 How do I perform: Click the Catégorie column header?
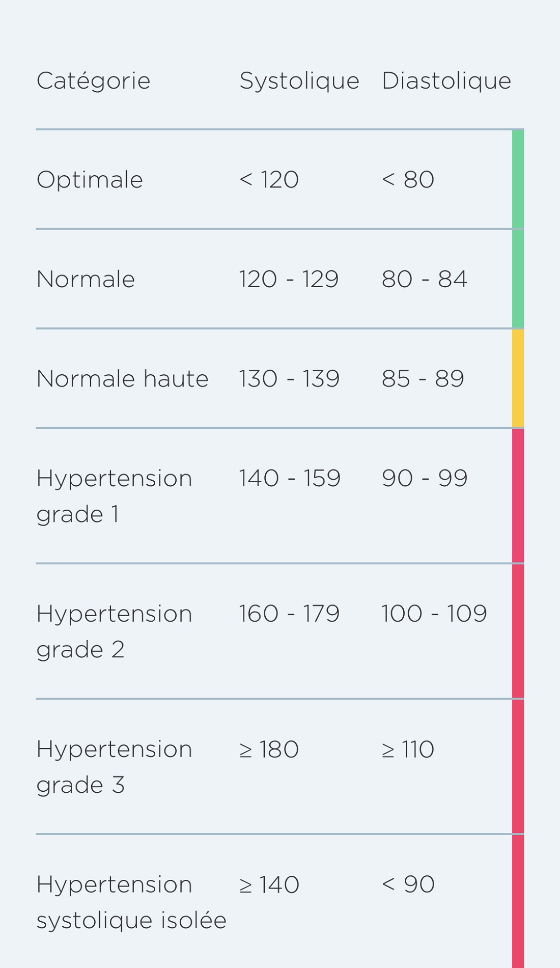(93, 81)
